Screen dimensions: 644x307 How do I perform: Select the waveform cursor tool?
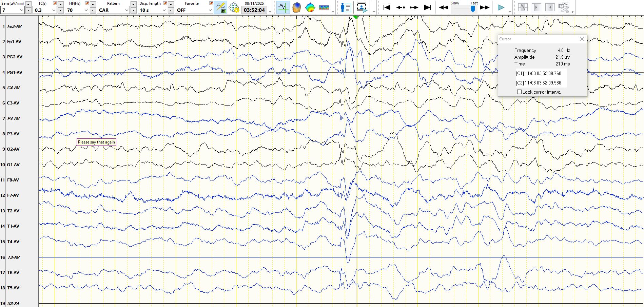coord(283,7)
